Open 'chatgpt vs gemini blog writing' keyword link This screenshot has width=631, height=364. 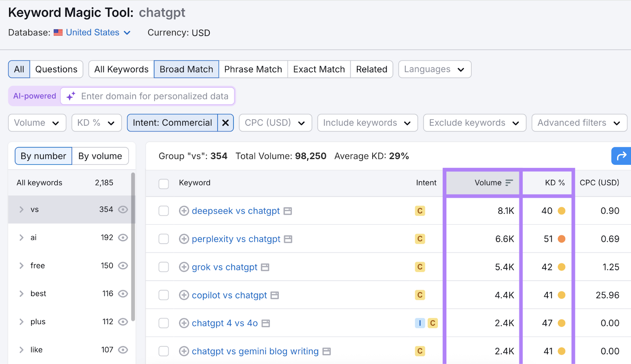coord(255,351)
